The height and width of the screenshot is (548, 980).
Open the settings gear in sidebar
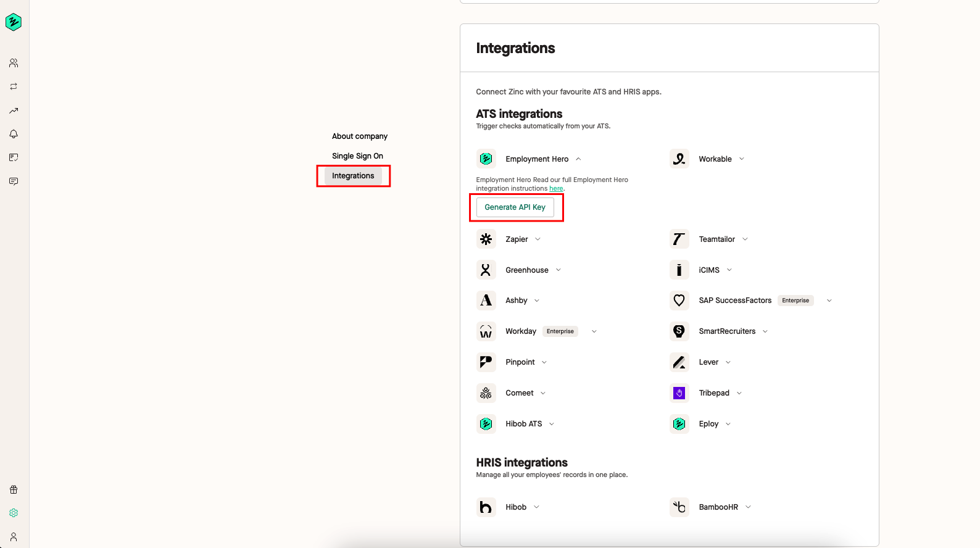tap(14, 513)
